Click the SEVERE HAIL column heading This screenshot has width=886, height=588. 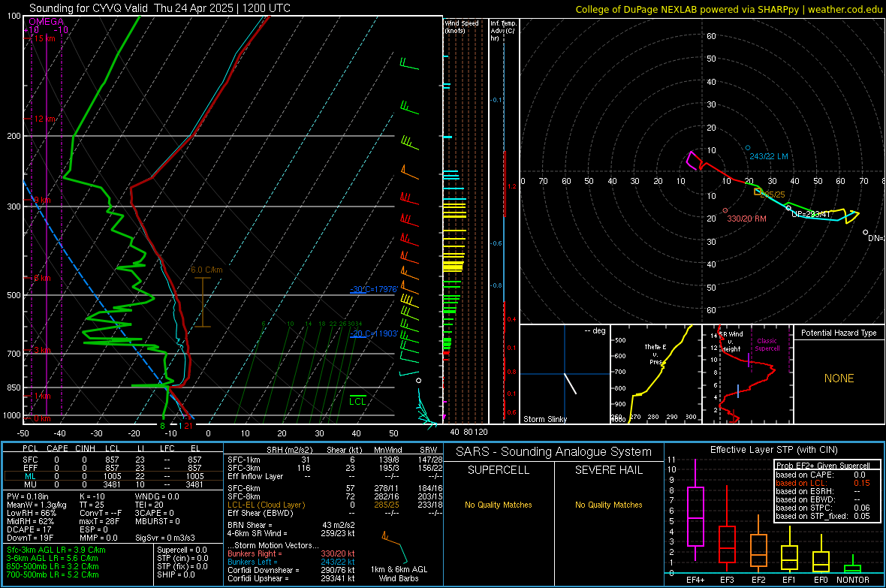click(608, 470)
